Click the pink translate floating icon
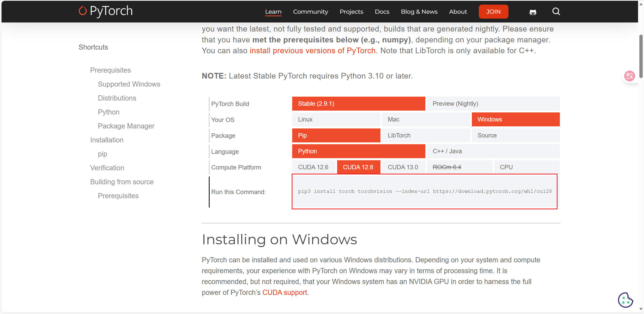644x314 pixels. tap(629, 76)
